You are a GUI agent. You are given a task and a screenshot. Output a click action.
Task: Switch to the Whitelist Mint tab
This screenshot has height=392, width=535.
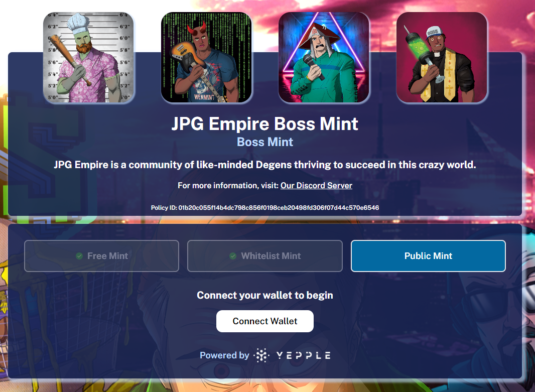(x=265, y=256)
